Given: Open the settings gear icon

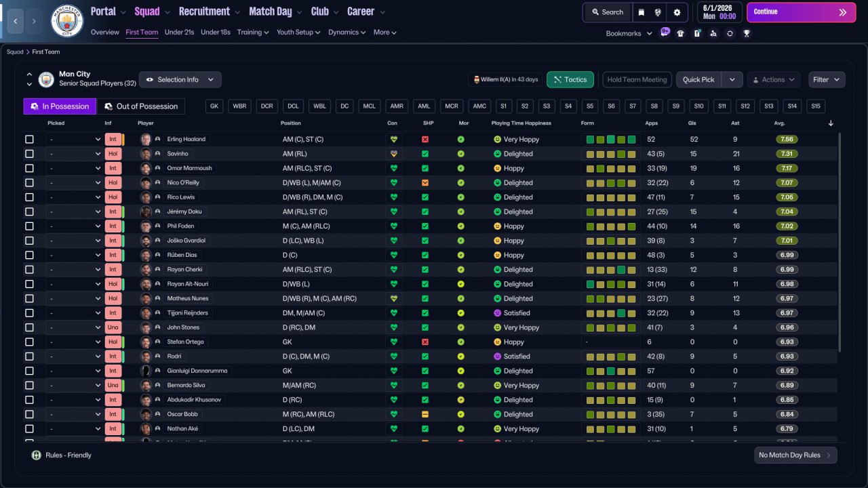Looking at the screenshot, I should click(x=677, y=12).
